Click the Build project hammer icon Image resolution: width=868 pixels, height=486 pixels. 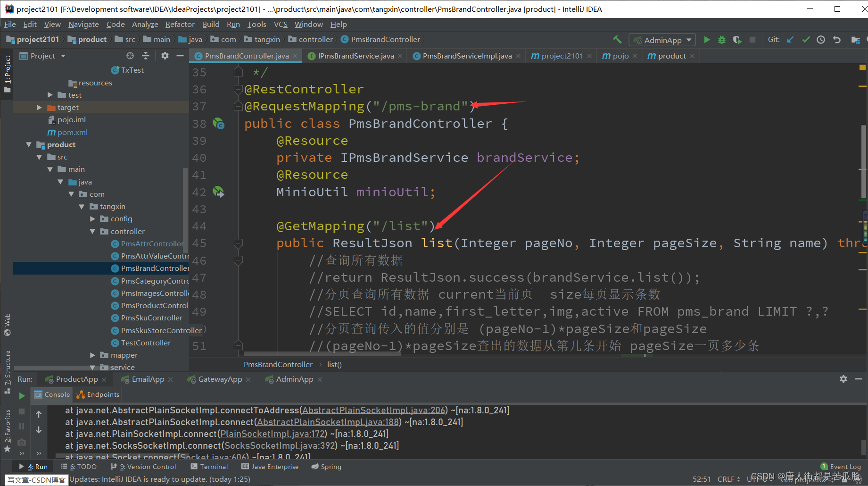(617, 40)
